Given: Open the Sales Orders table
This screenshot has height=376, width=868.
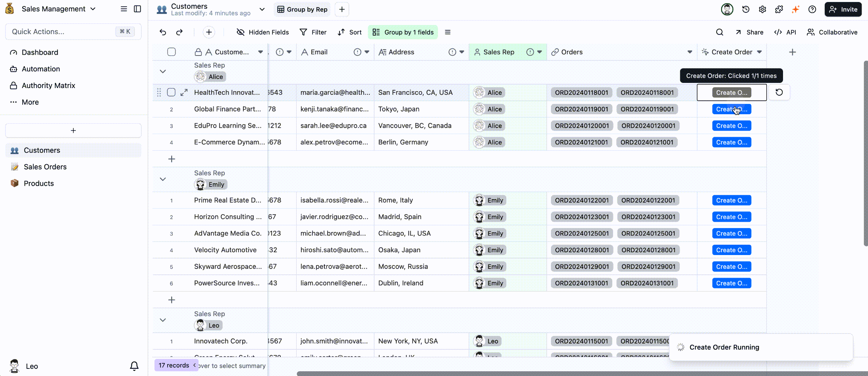Looking at the screenshot, I should [x=45, y=167].
